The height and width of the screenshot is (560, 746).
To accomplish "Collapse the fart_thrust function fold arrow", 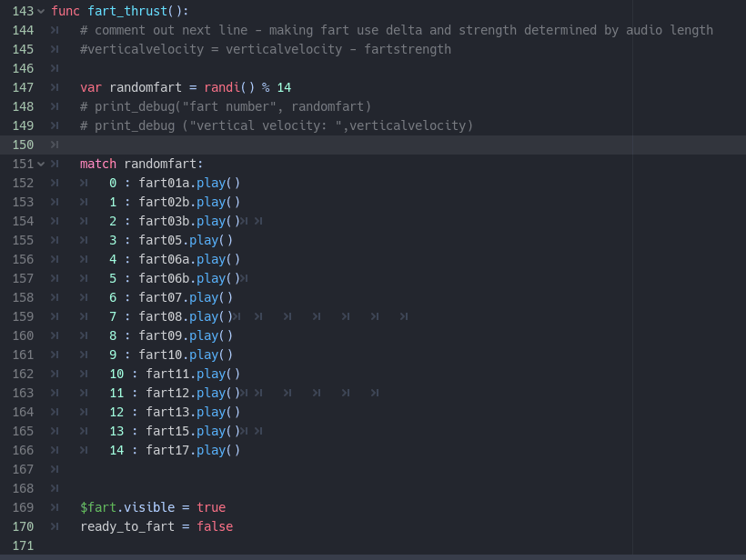I will [x=41, y=12].
